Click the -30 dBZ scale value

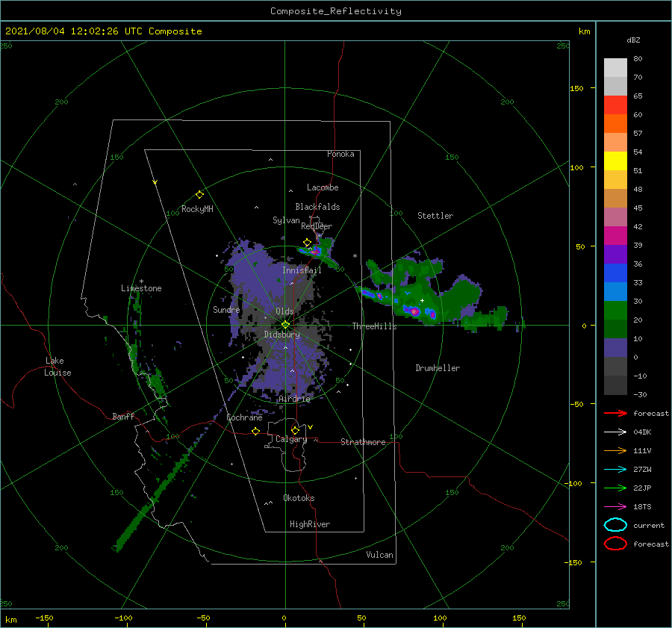pos(640,394)
